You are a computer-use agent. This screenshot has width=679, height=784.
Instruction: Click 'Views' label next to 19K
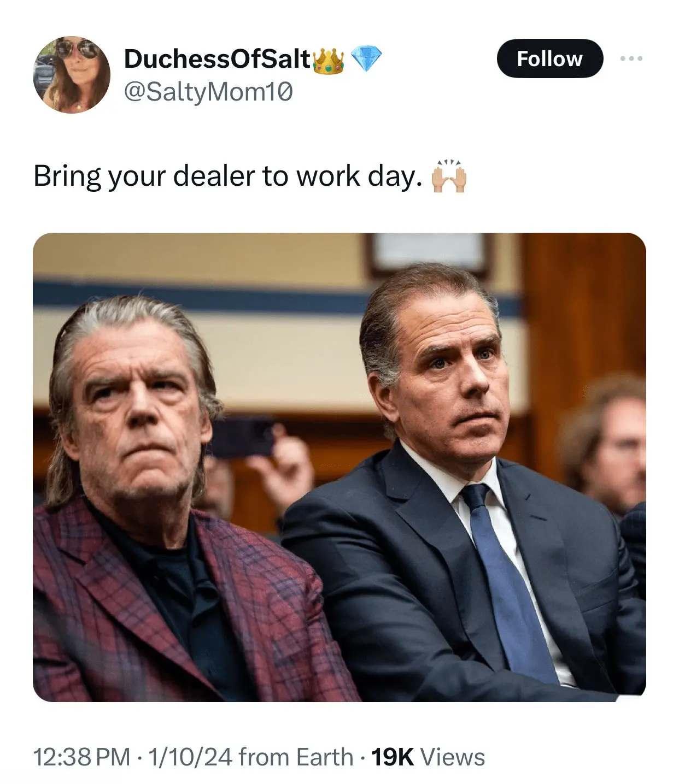(x=454, y=758)
